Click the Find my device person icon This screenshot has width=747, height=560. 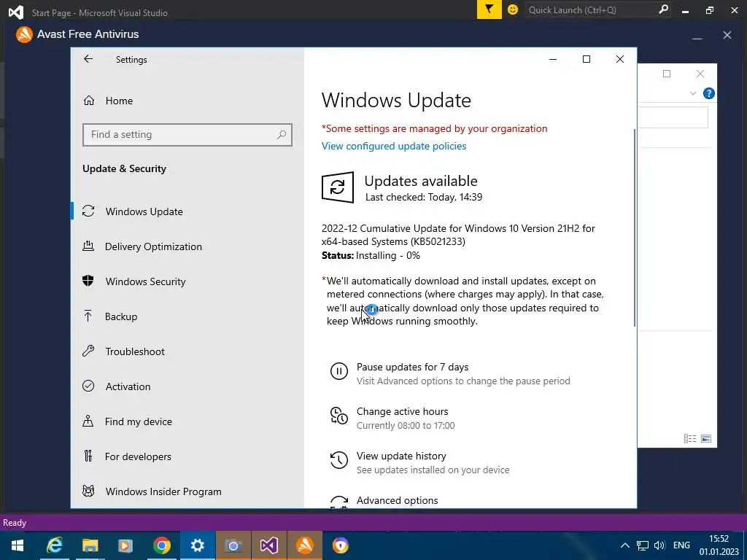coord(88,421)
